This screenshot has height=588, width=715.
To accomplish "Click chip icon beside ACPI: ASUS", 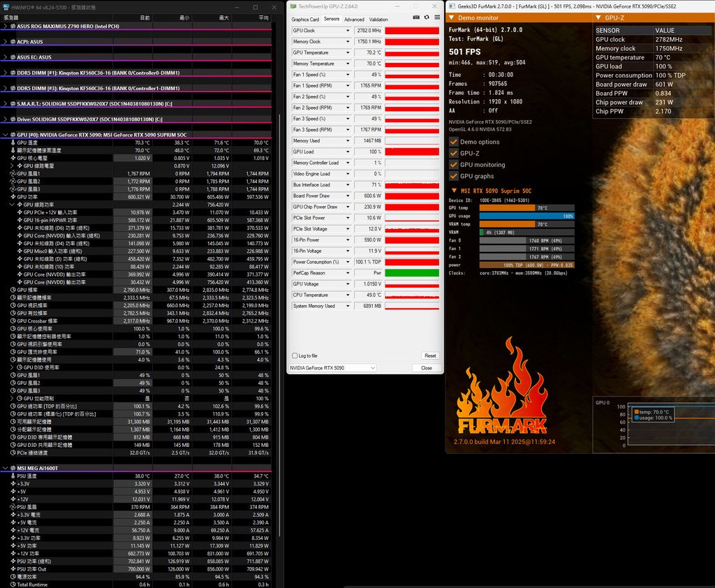I will coord(13,42).
